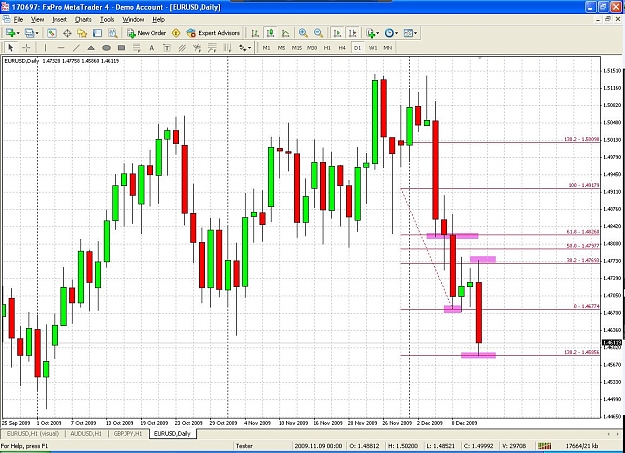Viewport: 625px width, 453px height.
Task: Select the Fibonacci retracement tool
Action: pos(136,48)
